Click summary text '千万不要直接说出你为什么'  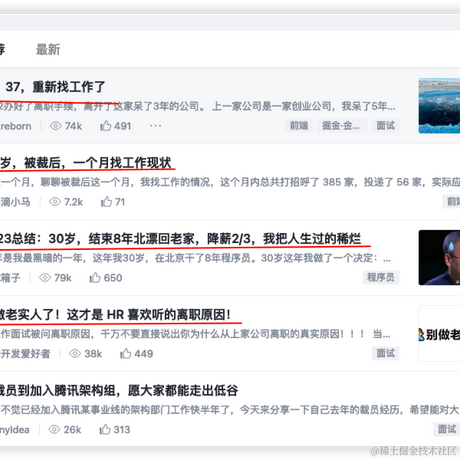point(160,334)
